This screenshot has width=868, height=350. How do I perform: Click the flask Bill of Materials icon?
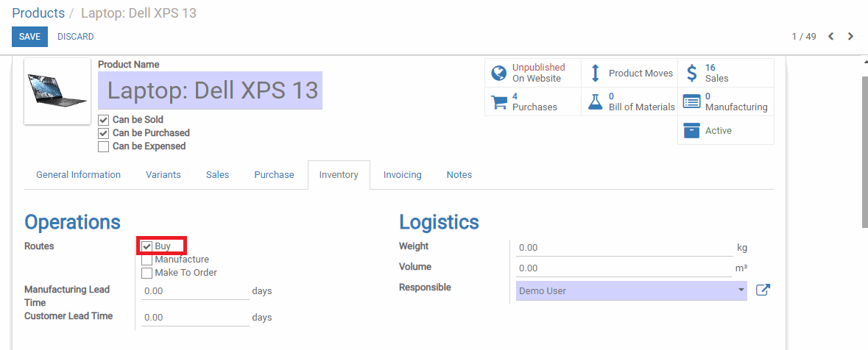tap(595, 101)
